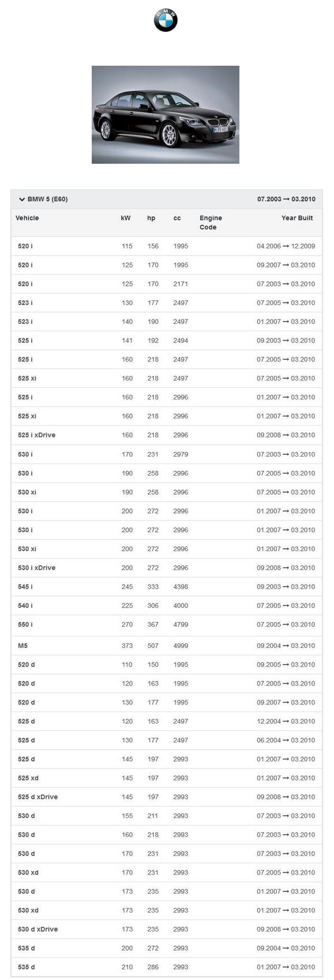Image resolution: width=334 pixels, height=980 pixels.
Task: Select the 540 i vehicle row
Action: pos(167,606)
